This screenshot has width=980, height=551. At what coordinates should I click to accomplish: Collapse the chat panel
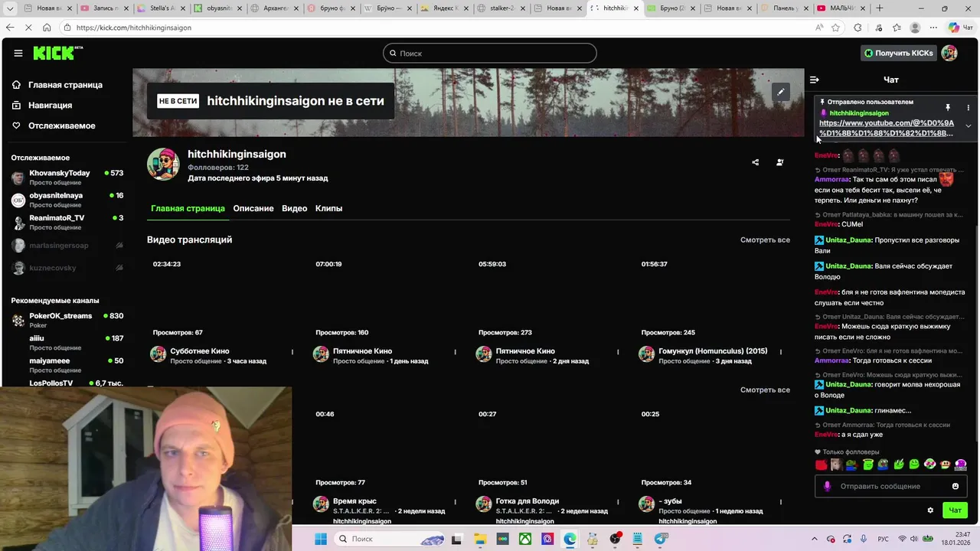coord(815,80)
